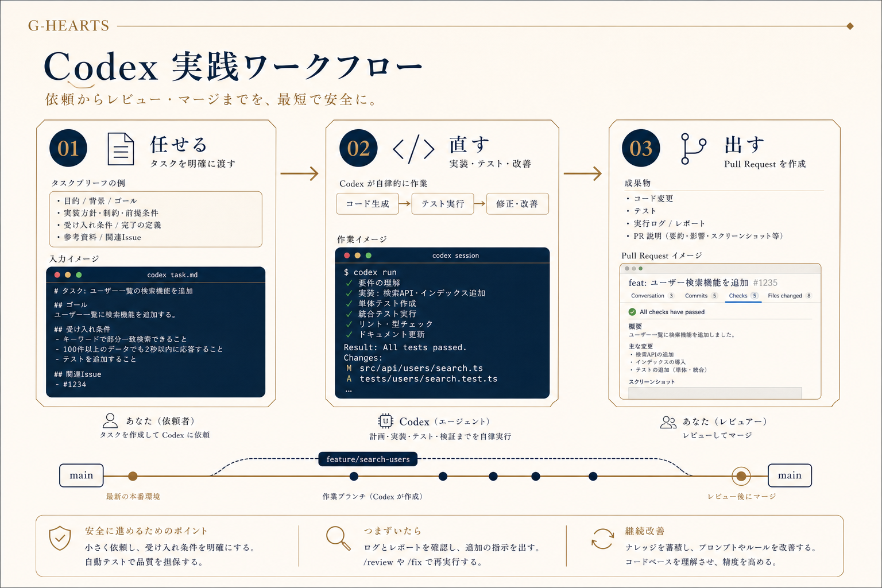Select the 01 step number badge
This screenshot has height=588, width=882.
[x=68, y=148]
